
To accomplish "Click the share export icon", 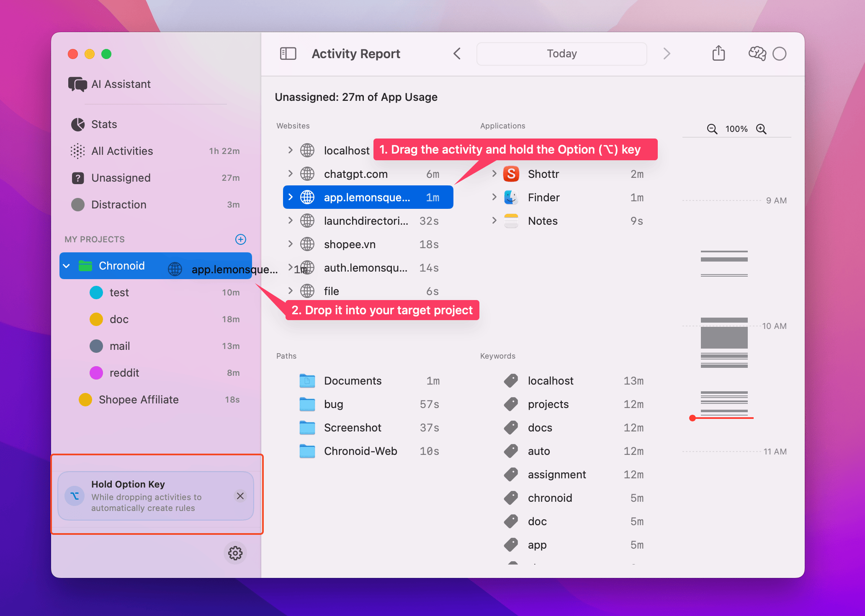I will [718, 53].
